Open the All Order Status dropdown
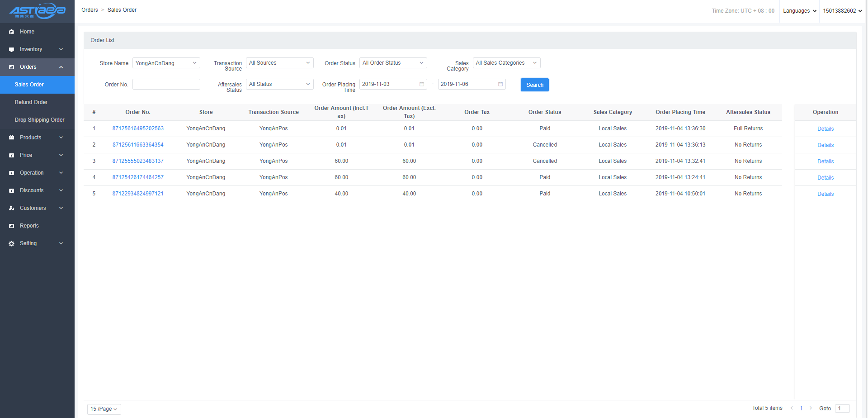Image resolution: width=868 pixels, height=418 pixels. [x=393, y=63]
